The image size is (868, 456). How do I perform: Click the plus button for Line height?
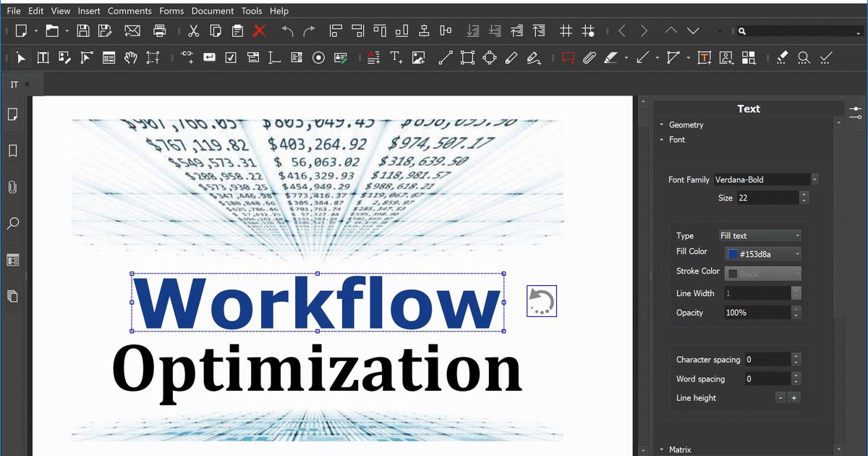793,398
